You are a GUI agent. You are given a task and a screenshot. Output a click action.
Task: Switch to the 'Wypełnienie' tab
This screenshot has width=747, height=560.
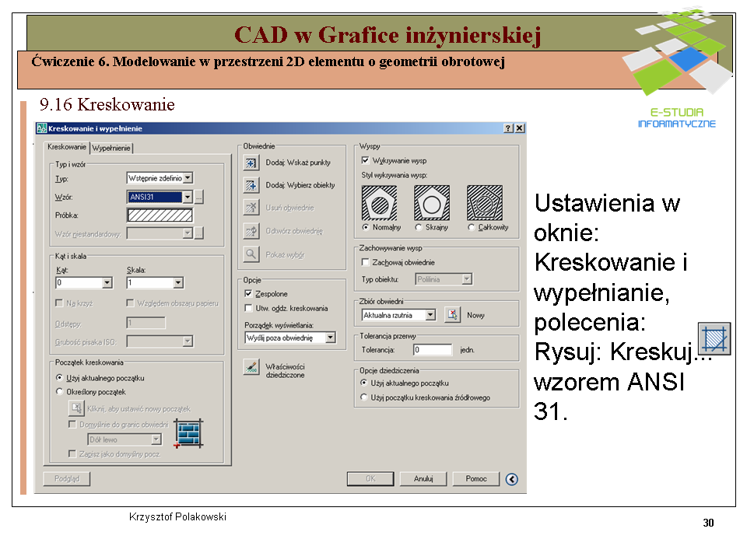[112, 148]
